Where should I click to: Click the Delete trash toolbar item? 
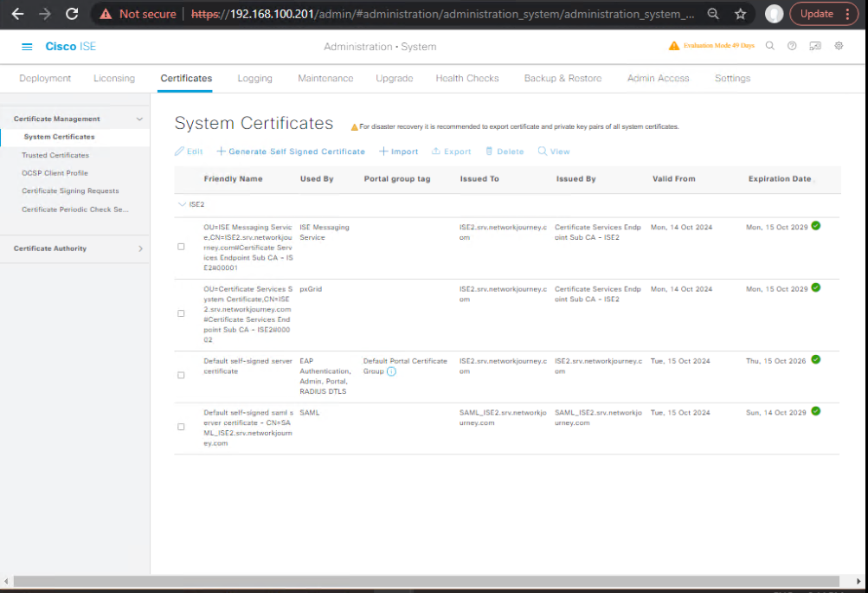coord(505,151)
